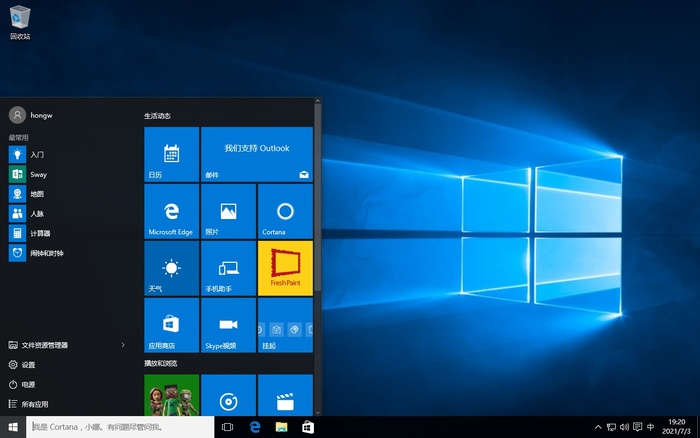
Task: Click the Cortana search box
Action: (120, 427)
